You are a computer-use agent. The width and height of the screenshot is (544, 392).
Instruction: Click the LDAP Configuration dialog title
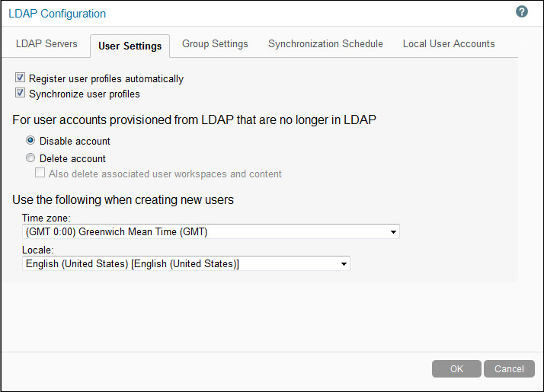point(57,14)
